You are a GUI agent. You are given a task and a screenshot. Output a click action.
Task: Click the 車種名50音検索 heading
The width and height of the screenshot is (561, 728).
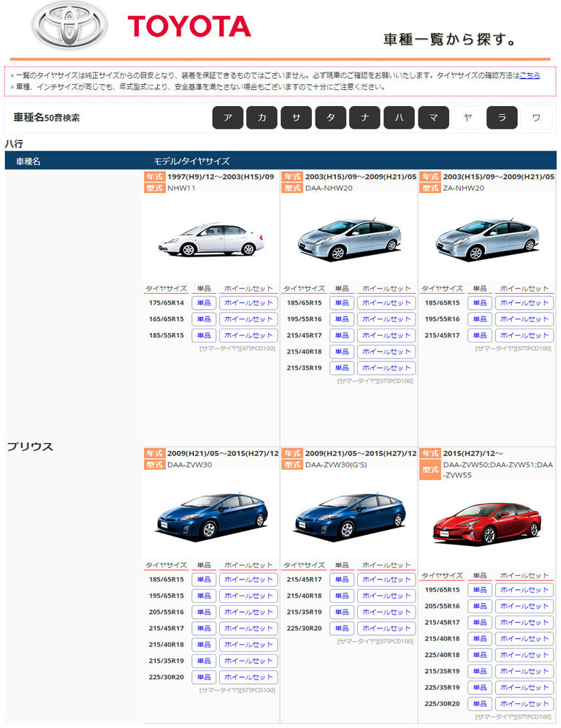pyautogui.click(x=47, y=118)
